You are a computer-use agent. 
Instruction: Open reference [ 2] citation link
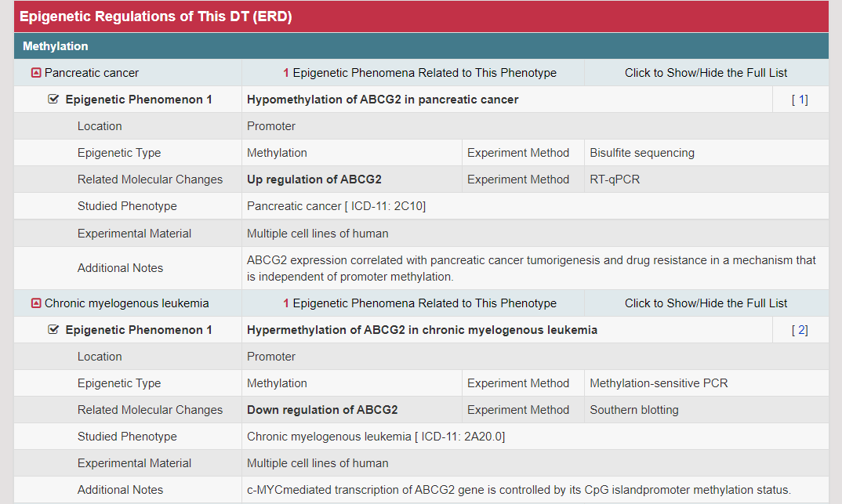point(800,330)
